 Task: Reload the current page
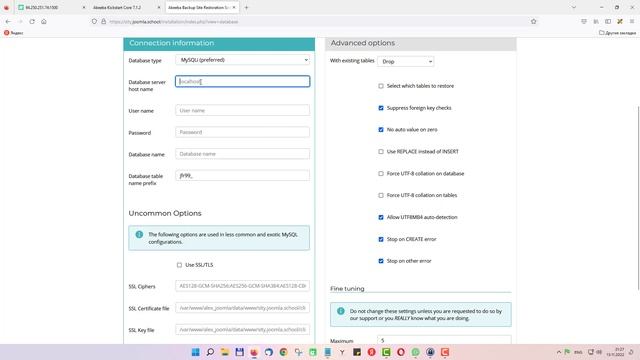(32, 22)
